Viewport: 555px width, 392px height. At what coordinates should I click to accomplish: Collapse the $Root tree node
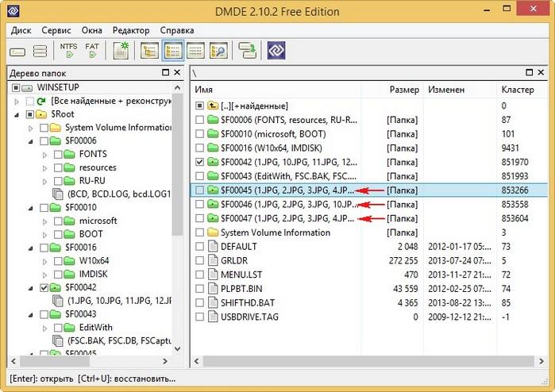(x=17, y=114)
